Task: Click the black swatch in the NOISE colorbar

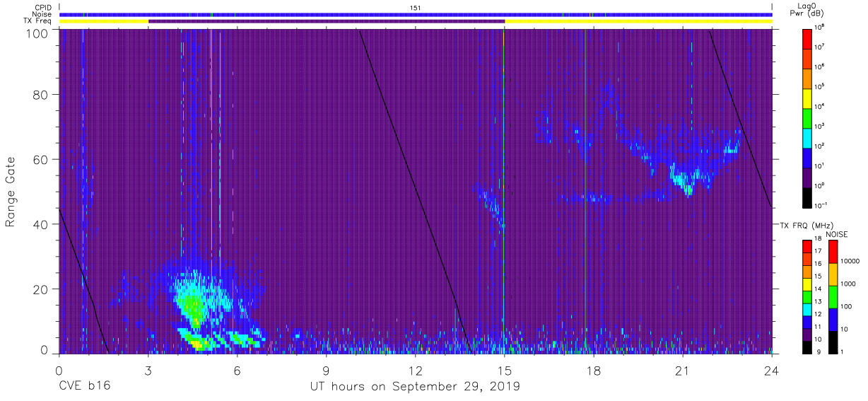Action: point(832,341)
